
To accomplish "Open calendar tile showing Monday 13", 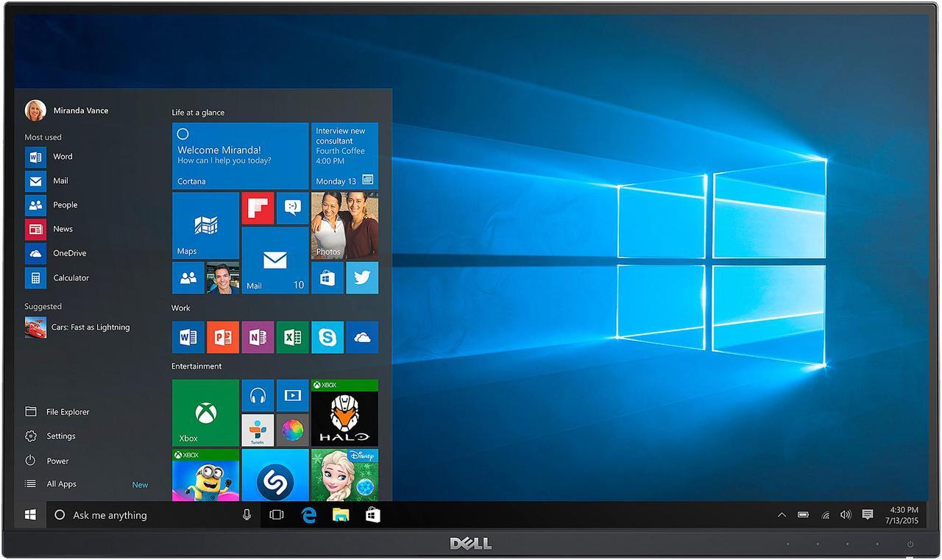I will click(x=344, y=156).
